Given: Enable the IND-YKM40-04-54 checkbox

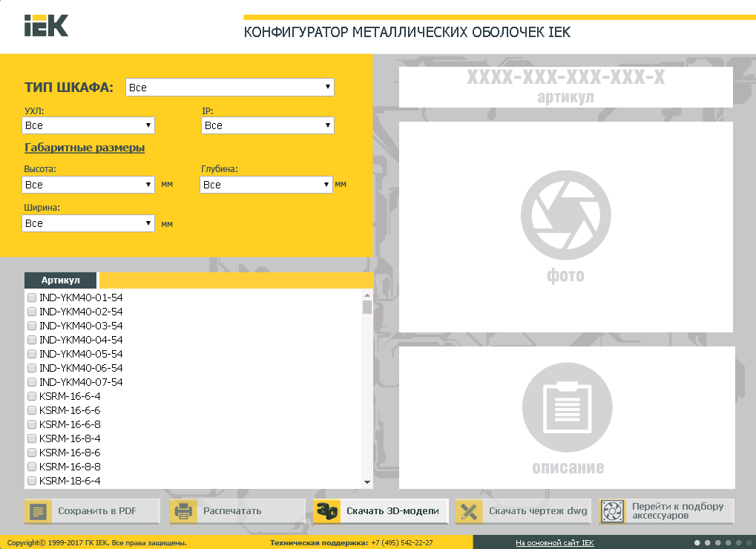Looking at the screenshot, I should point(32,340).
